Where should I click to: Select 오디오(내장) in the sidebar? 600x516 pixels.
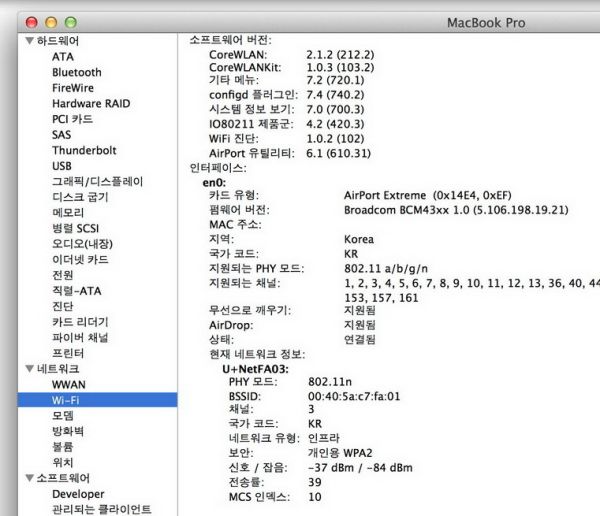82,244
